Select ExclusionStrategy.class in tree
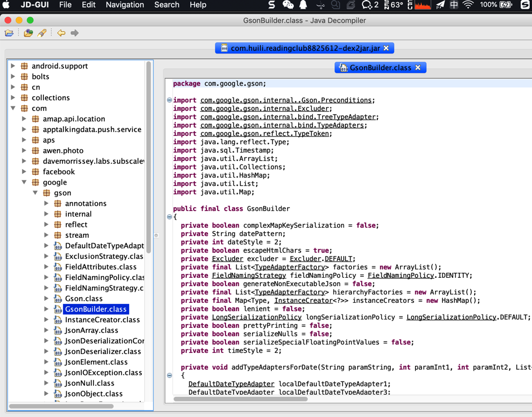The width and height of the screenshot is (532, 417). click(104, 256)
